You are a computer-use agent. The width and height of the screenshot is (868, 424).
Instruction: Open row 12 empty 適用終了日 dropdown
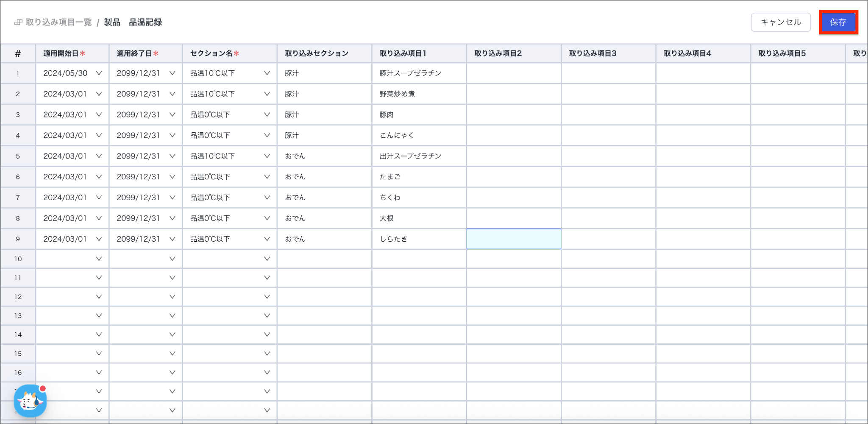(146, 297)
